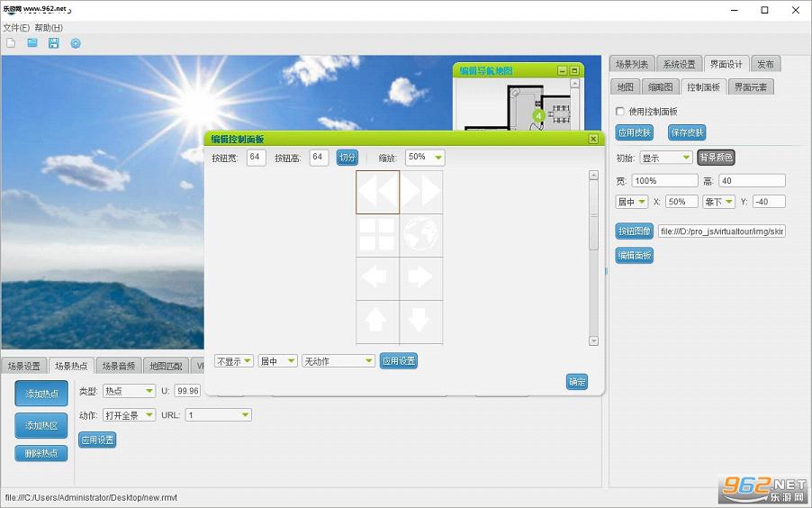
Task: Open the 不显示 dropdown
Action: tap(234, 361)
